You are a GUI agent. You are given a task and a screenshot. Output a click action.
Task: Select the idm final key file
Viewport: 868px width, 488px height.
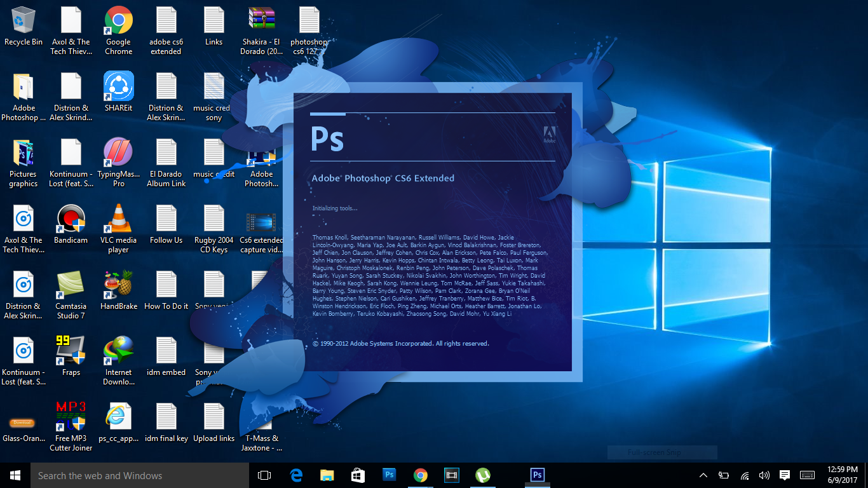166,423
